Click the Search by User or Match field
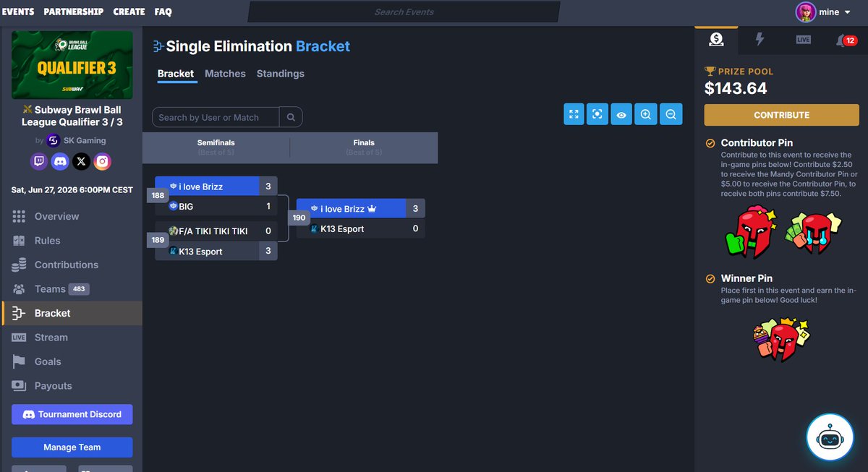Viewport: 868px width, 472px height. pyautogui.click(x=216, y=117)
